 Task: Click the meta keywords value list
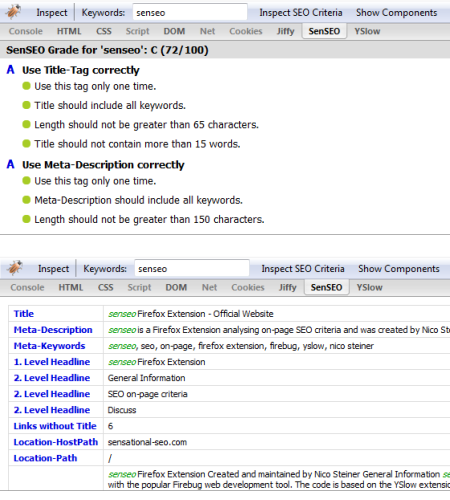click(x=241, y=346)
